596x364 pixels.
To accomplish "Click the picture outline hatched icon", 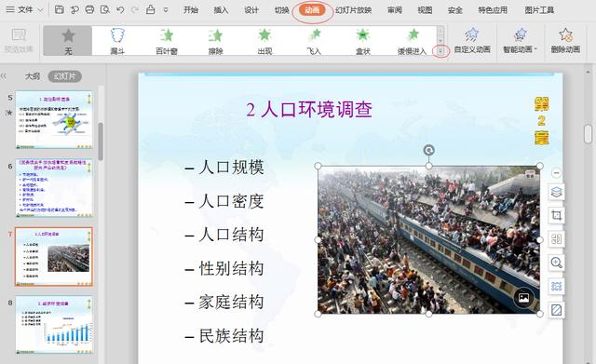I will tap(556, 310).
